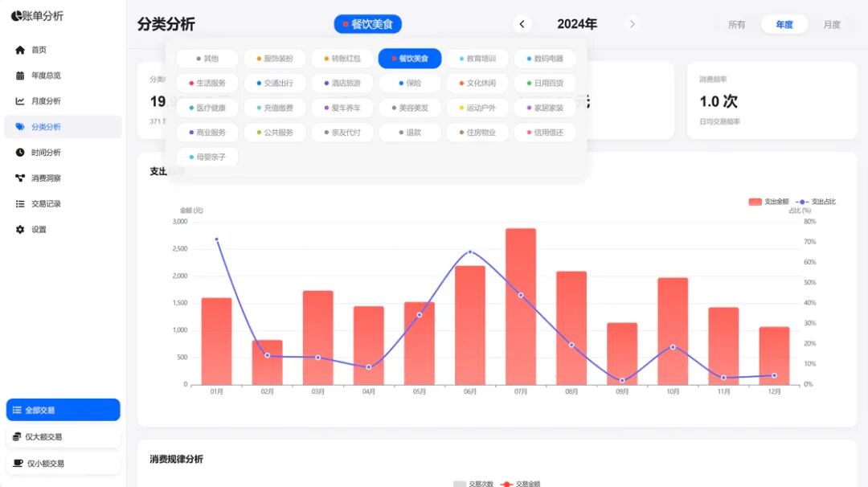Choose the 退款 category chip
The height and width of the screenshot is (487, 868).
click(x=410, y=133)
